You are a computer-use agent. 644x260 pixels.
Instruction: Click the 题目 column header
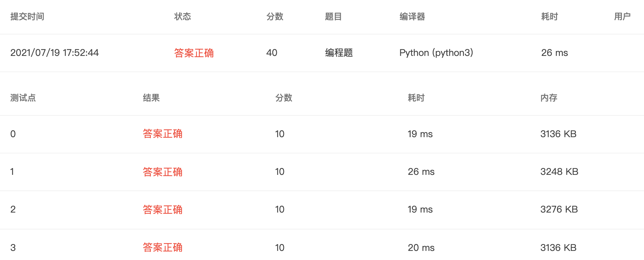333,17
